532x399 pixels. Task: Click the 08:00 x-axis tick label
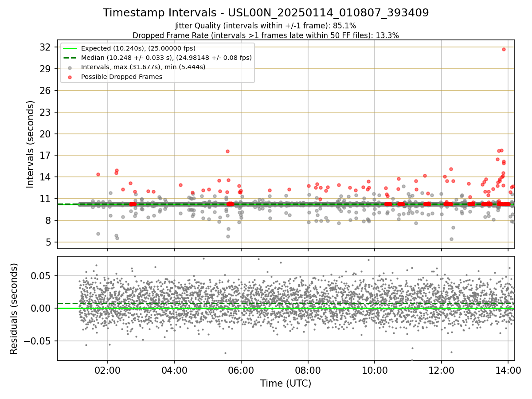[x=308, y=370]
